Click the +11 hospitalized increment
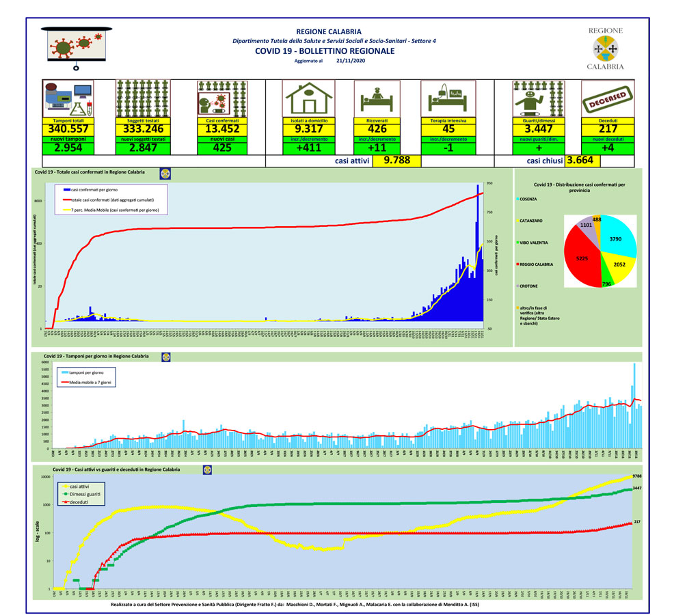 coord(377,148)
